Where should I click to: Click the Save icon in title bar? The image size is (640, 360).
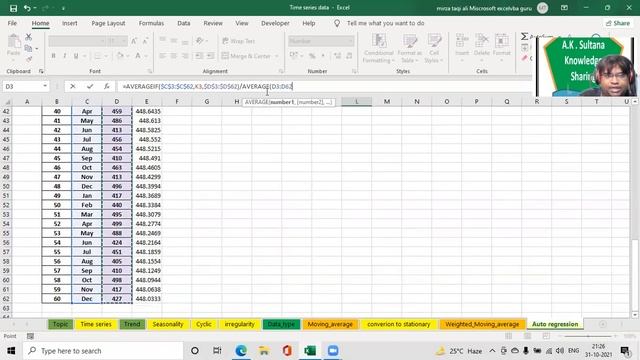[13, 8]
